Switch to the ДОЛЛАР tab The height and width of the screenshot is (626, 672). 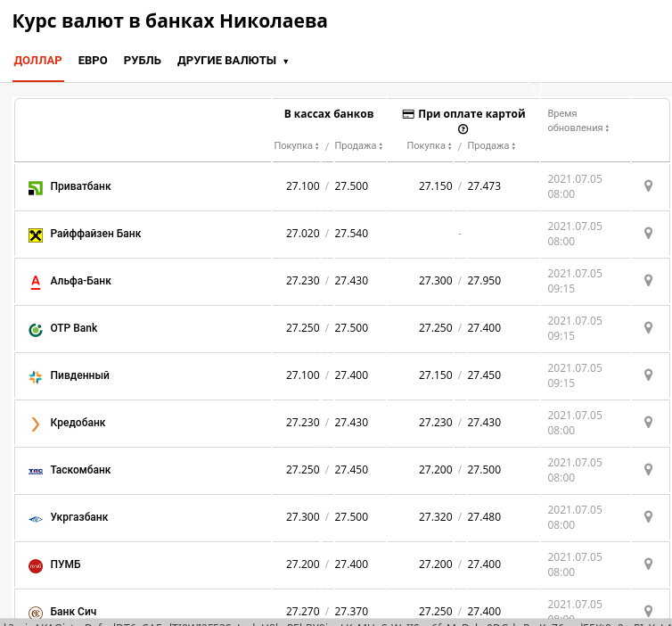point(37,61)
